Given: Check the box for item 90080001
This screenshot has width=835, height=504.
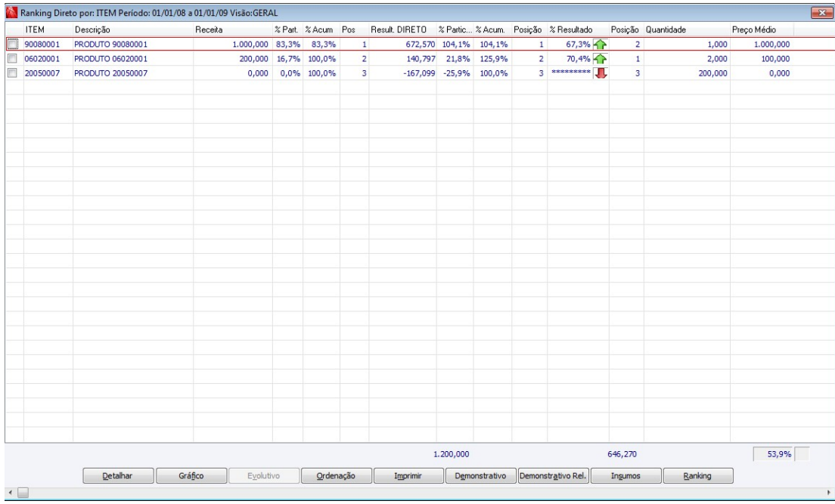Looking at the screenshot, I should [x=12, y=44].
